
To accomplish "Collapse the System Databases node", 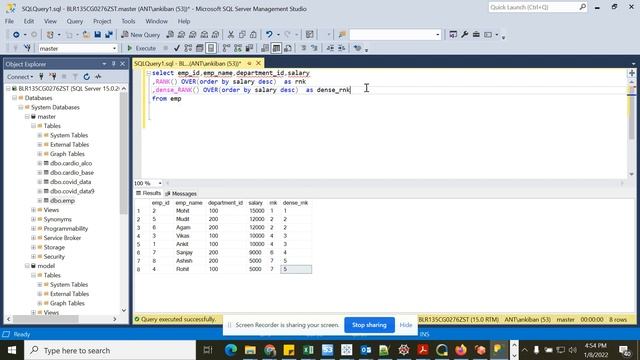I will pos(21,107).
